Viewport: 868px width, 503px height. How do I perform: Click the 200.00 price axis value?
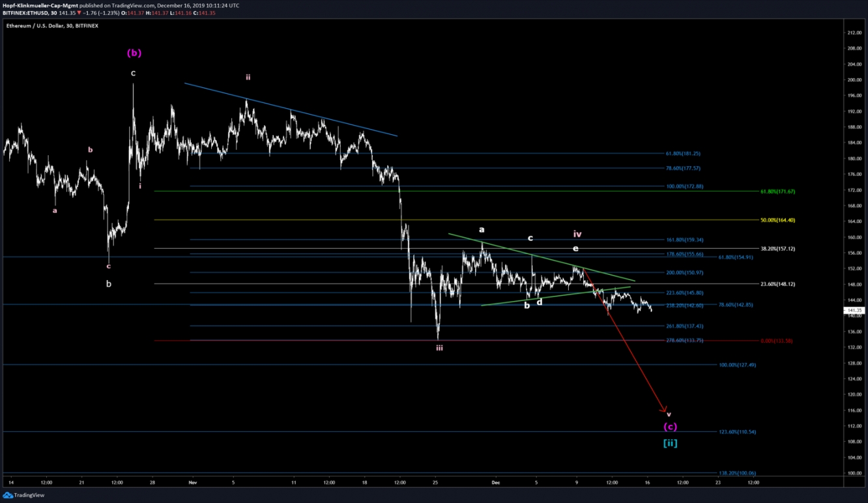(854, 79)
